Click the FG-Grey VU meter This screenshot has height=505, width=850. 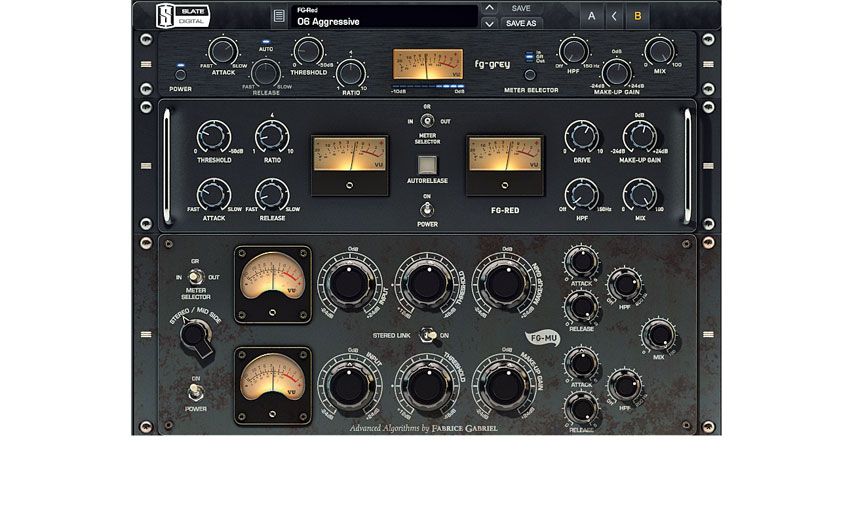pyautogui.click(x=428, y=64)
